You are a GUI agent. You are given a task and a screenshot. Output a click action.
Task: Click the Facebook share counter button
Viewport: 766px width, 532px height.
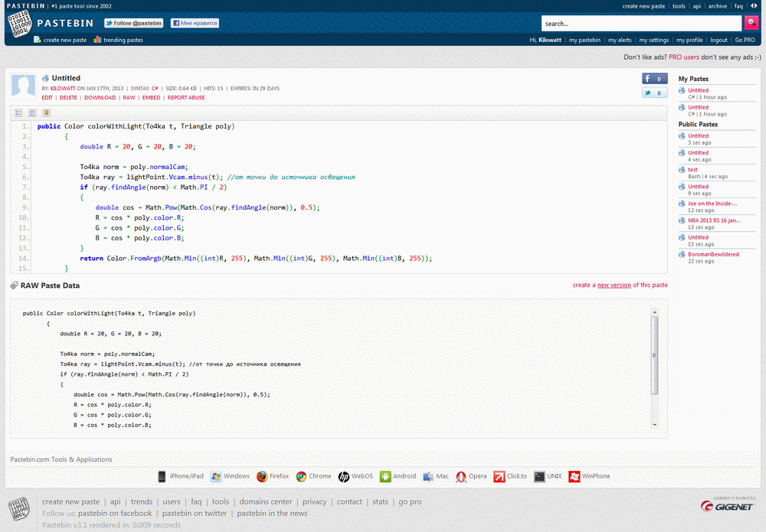[653, 78]
